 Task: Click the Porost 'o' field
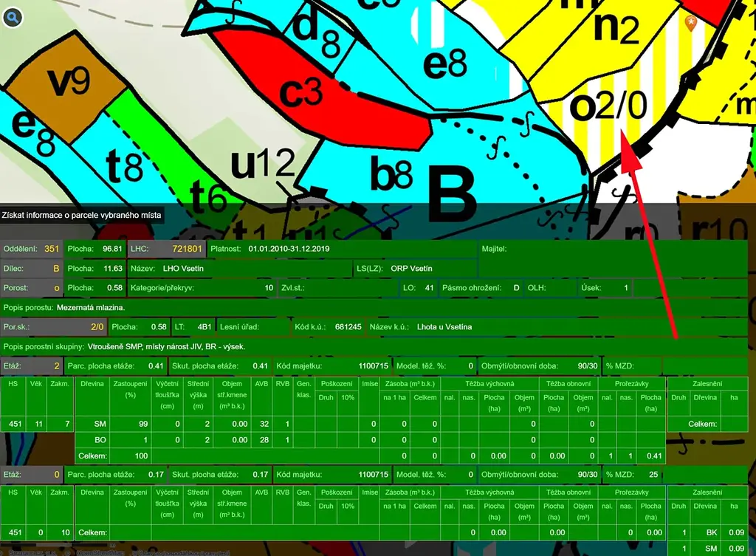click(x=32, y=287)
